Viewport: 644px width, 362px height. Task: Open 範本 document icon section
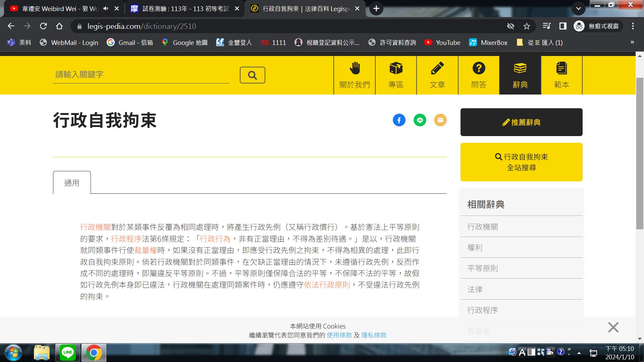(561, 75)
